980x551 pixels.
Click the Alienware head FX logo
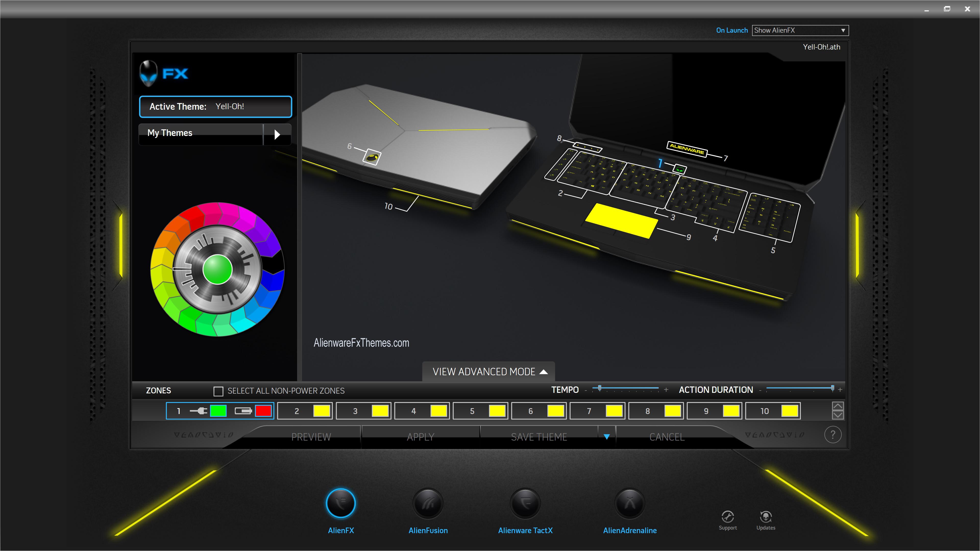[x=164, y=73]
